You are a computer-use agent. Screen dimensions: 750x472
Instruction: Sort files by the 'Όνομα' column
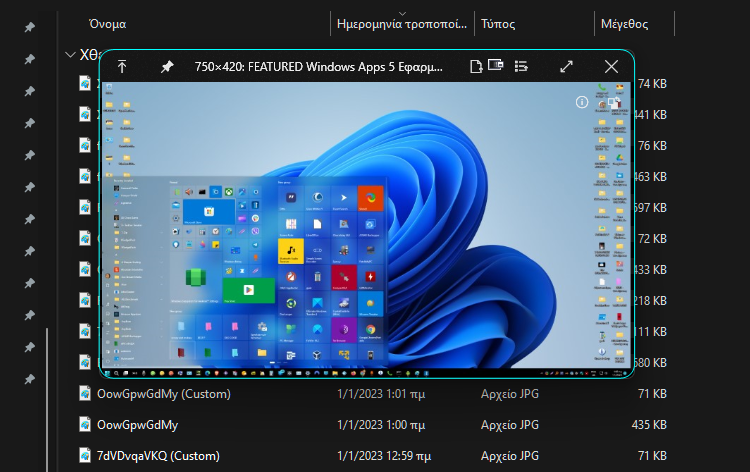click(107, 24)
